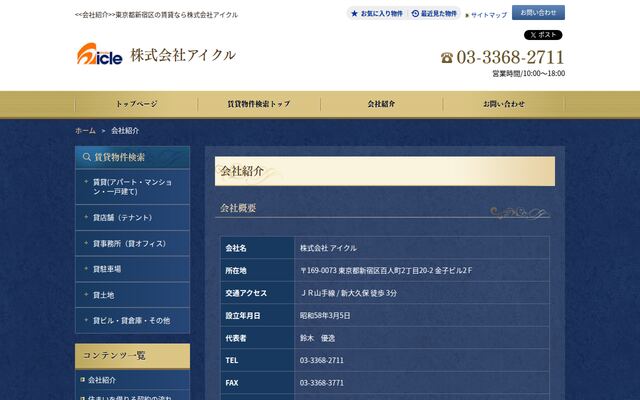
Task: Open the お問い合わせ button at top right
Action: tap(538, 13)
